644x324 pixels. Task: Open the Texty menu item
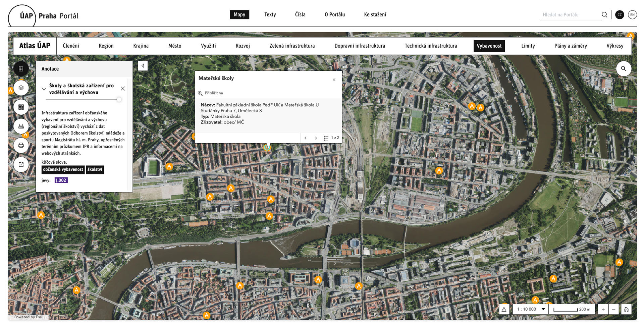coord(270,15)
